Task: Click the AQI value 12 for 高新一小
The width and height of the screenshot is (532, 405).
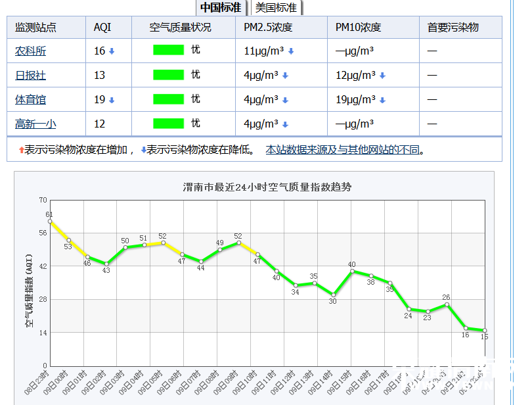Action: [99, 124]
